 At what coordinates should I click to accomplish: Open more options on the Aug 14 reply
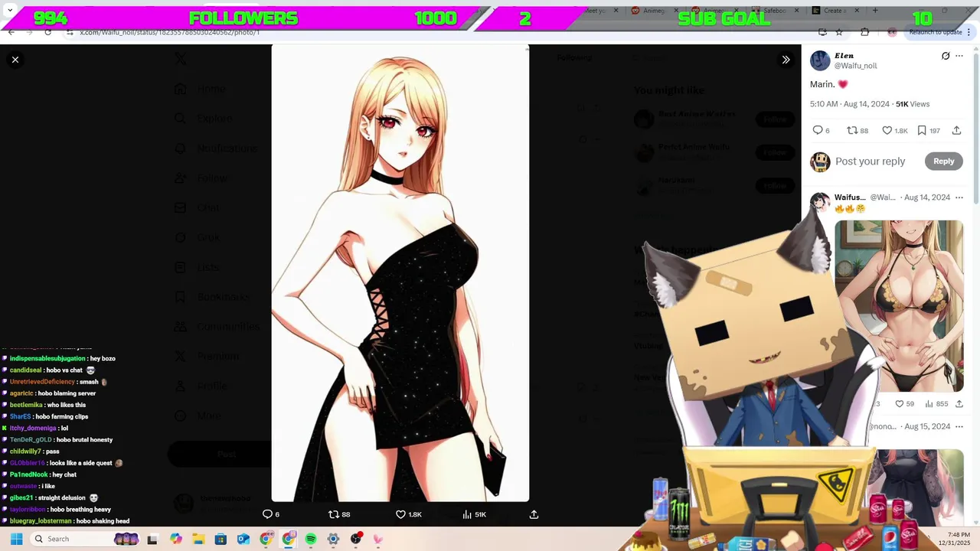(959, 197)
